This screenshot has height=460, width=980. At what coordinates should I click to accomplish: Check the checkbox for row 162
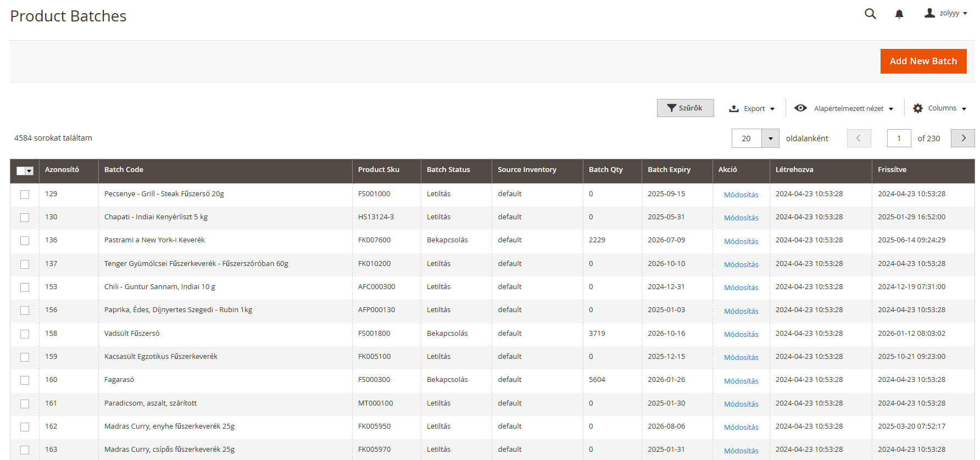click(x=25, y=427)
